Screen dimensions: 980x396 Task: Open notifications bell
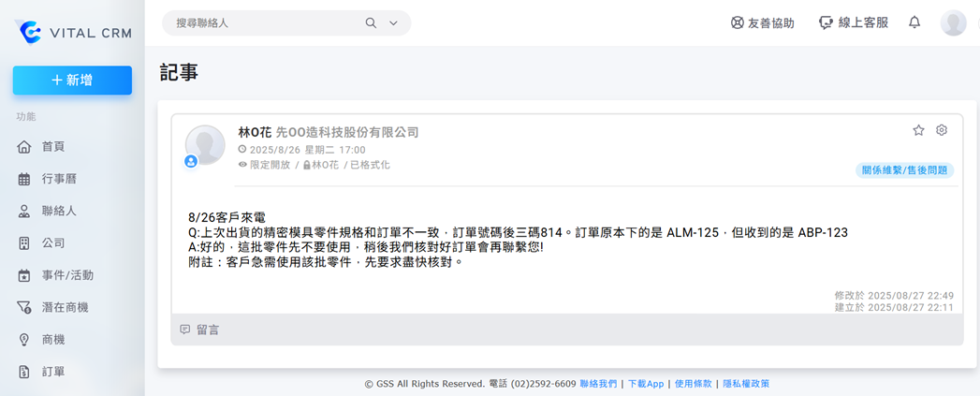914,22
